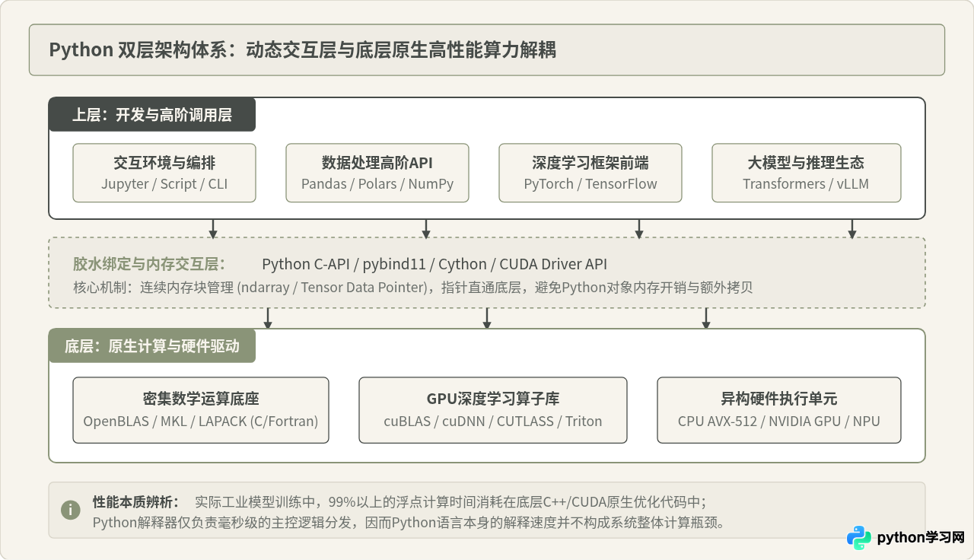974x560 pixels.
Task: Click the 上层：开发与高阶调用层 header label
Action: (x=152, y=115)
